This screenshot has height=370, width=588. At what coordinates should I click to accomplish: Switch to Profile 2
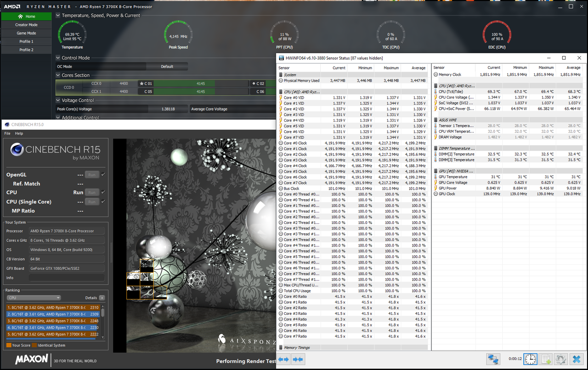click(26, 50)
